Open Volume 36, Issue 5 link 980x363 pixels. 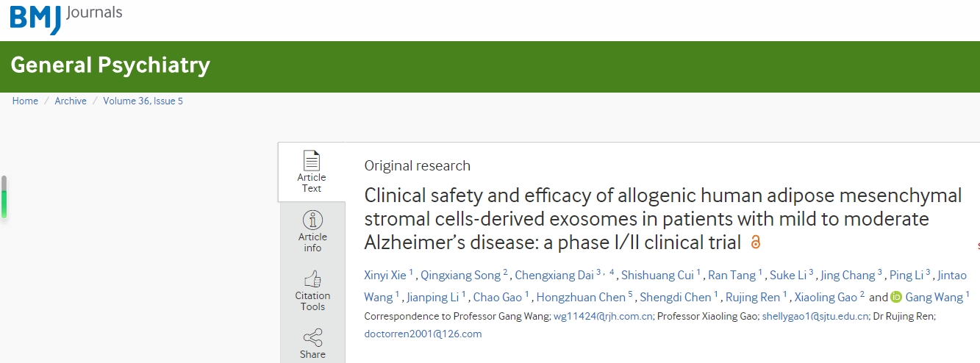point(143,101)
